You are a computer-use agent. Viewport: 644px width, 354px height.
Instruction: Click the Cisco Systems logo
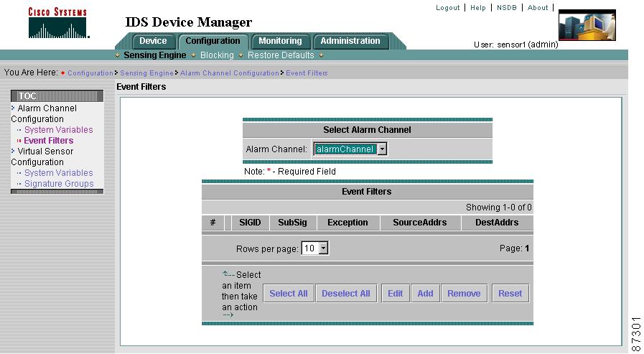click(x=58, y=22)
